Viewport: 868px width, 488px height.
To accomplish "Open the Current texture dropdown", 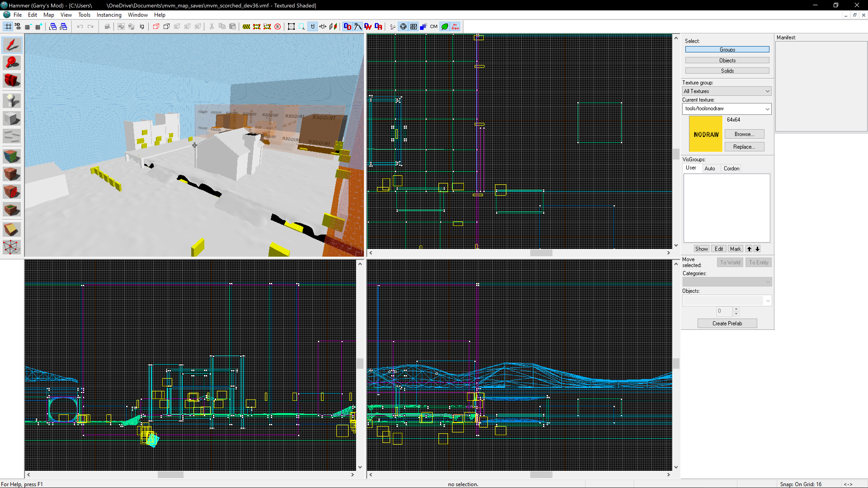I will (x=727, y=108).
